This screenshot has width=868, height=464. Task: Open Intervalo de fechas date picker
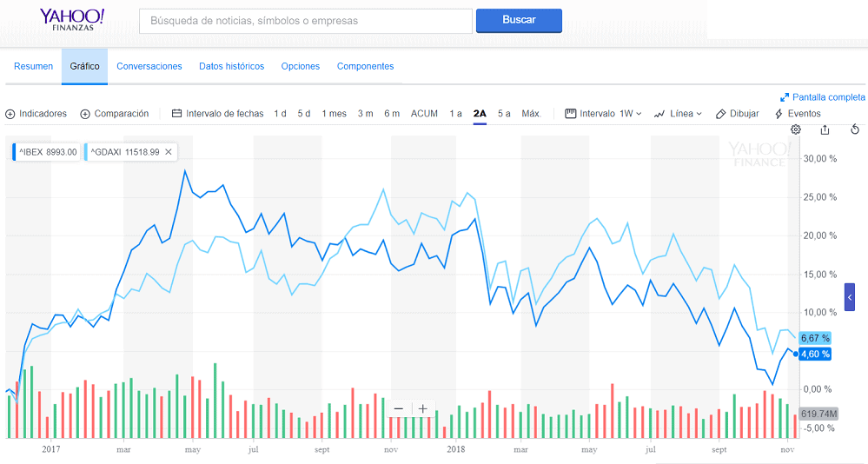217,114
